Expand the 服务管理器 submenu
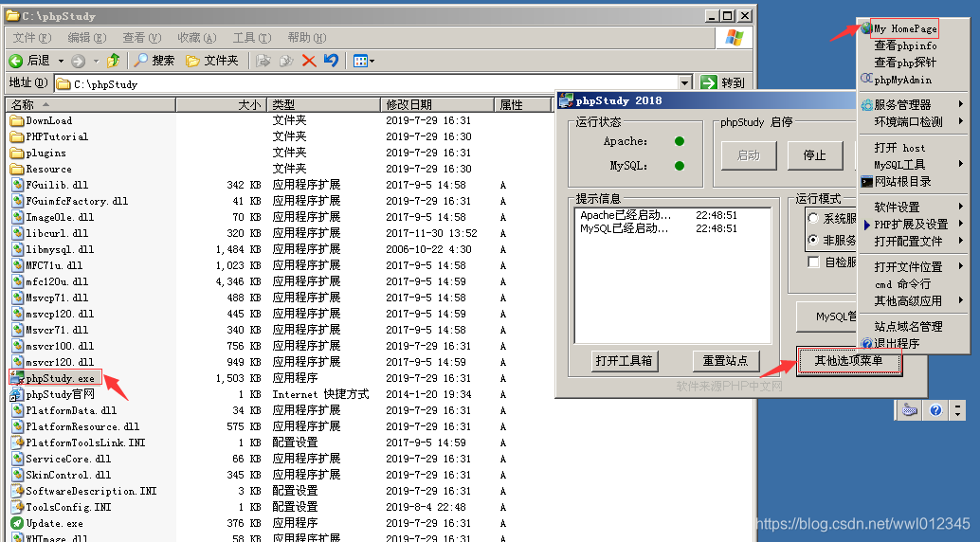 (x=913, y=104)
